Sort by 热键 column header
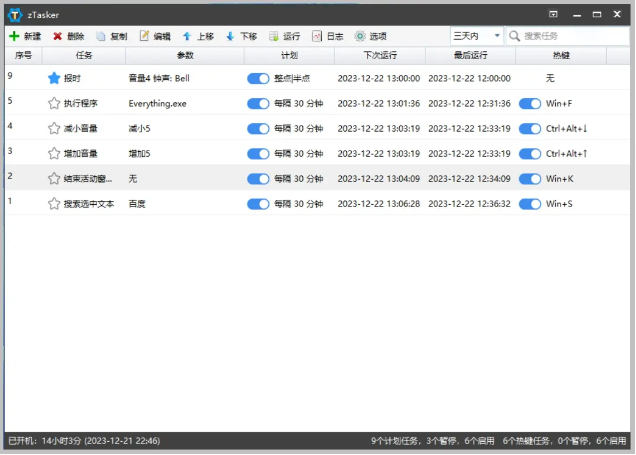Viewport: 636px width, 455px height. tap(561, 56)
